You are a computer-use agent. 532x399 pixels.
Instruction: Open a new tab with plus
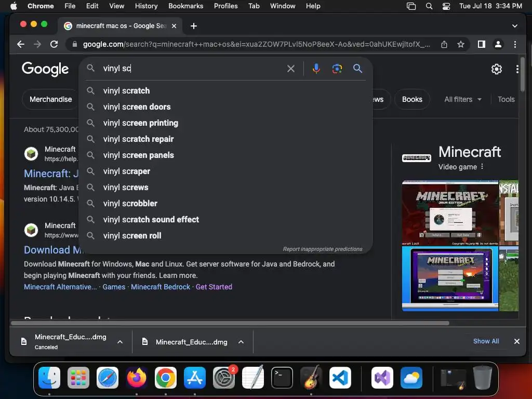(x=194, y=26)
